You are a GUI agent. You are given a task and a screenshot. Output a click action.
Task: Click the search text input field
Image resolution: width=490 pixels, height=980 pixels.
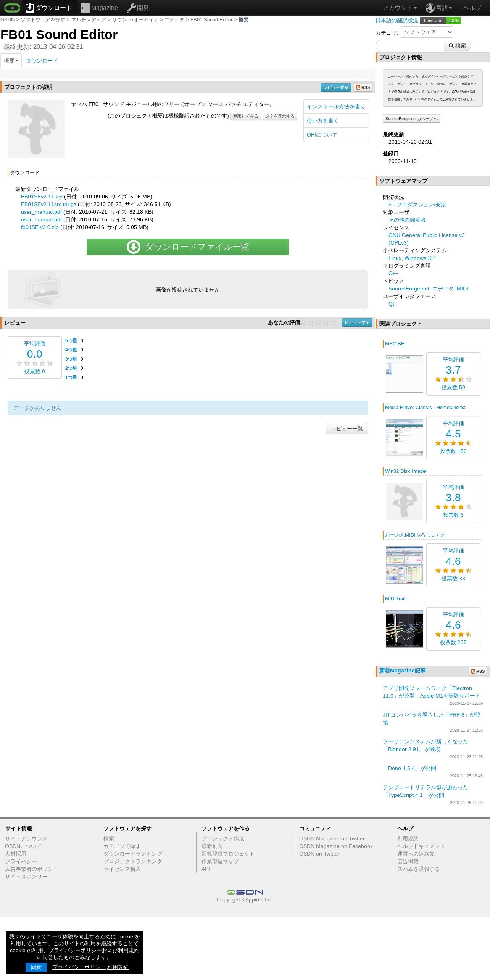(x=410, y=45)
